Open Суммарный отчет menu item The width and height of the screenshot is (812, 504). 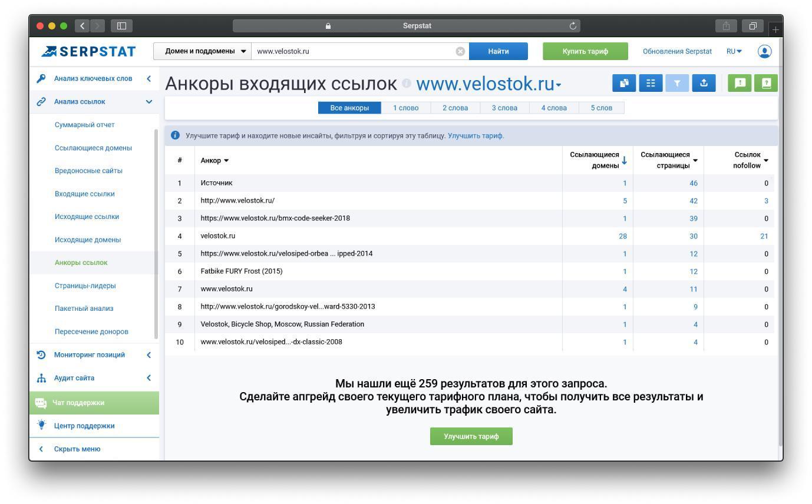[x=85, y=125]
